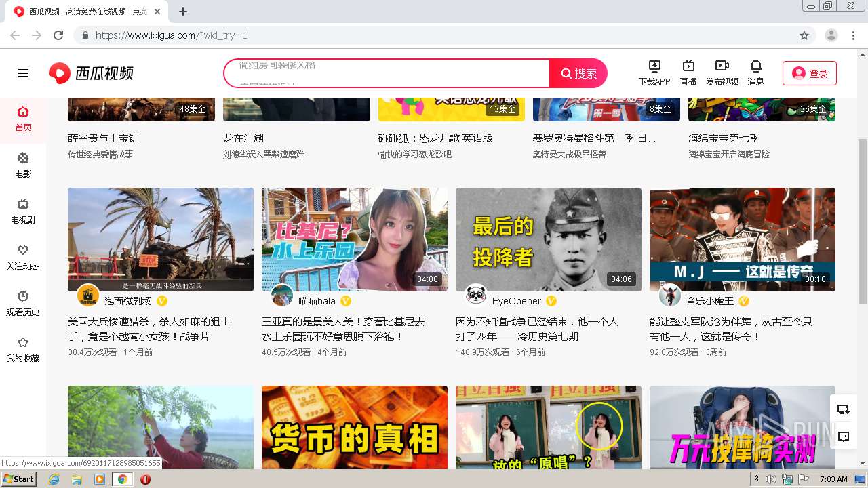Close the 西瓜视频 browser tab
Viewport: 868px width, 488px height.
158,12
